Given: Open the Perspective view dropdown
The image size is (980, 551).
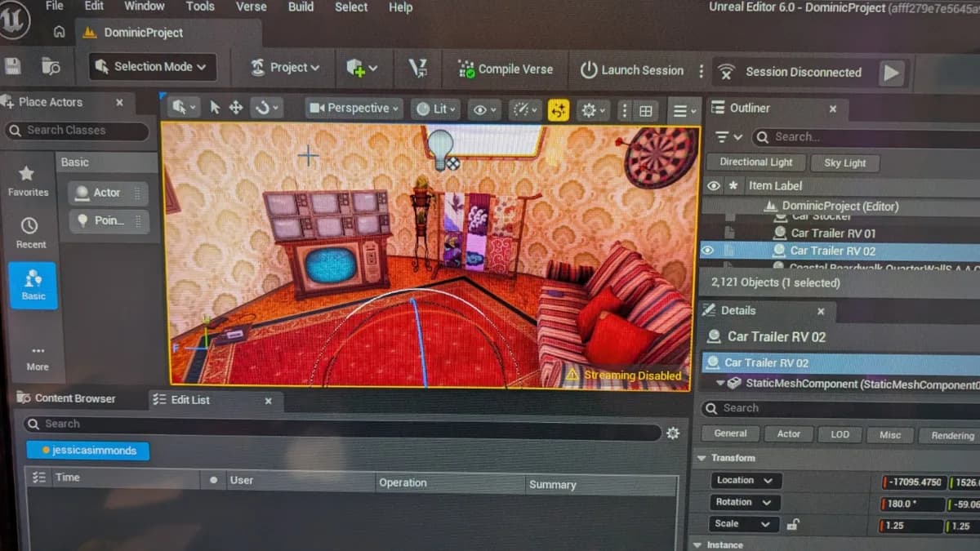Looking at the screenshot, I should pos(354,108).
